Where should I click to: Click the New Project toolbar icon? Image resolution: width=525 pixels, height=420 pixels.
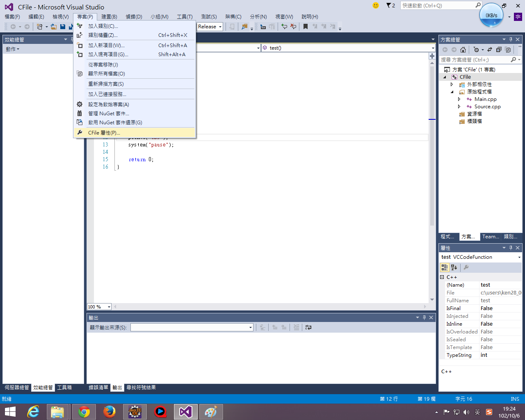point(39,26)
